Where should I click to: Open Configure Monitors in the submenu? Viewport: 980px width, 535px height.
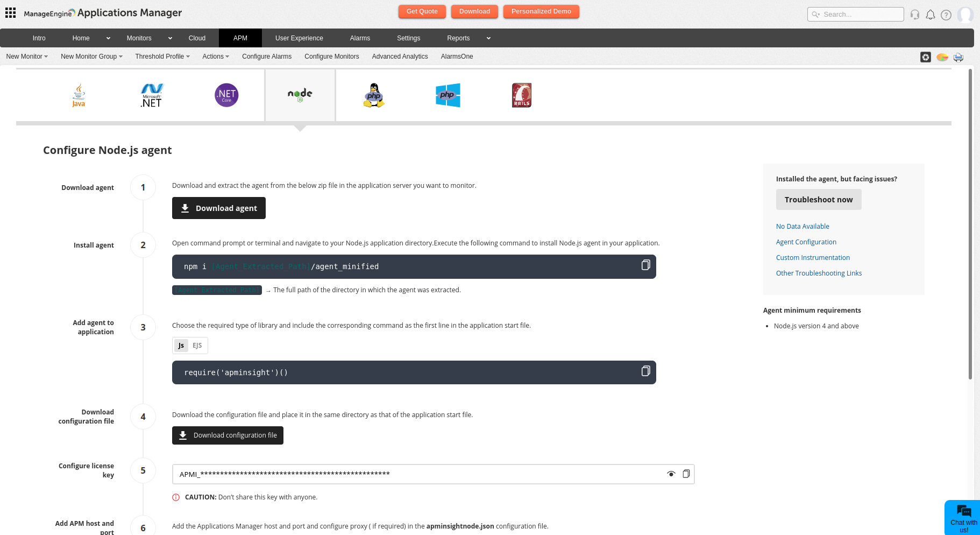pos(332,57)
